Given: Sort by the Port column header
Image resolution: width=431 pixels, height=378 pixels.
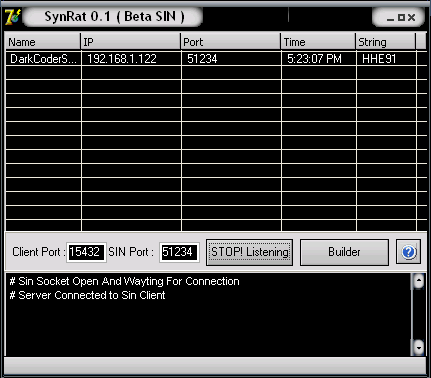Looking at the screenshot, I should (231, 42).
